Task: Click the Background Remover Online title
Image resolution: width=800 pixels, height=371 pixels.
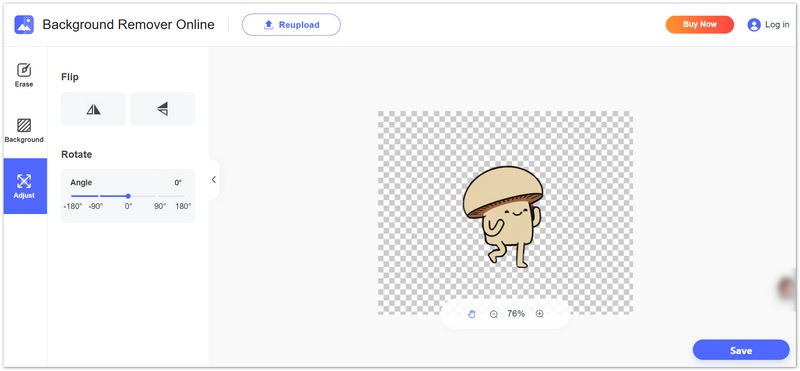Action: (129, 24)
